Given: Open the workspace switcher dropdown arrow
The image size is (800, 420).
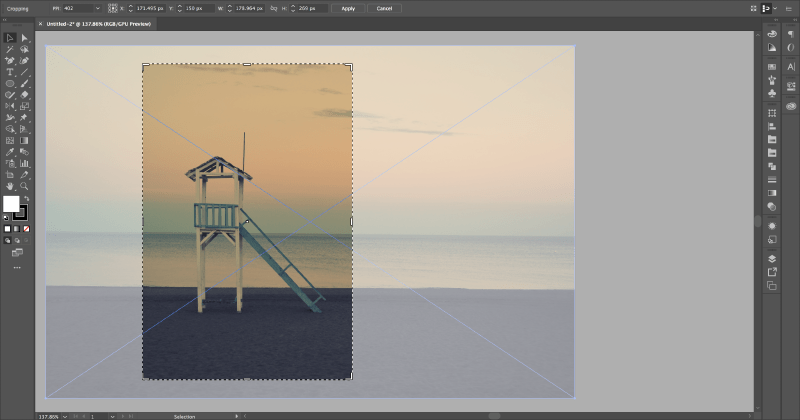Looking at the screenshot, I should click(775, 8).
